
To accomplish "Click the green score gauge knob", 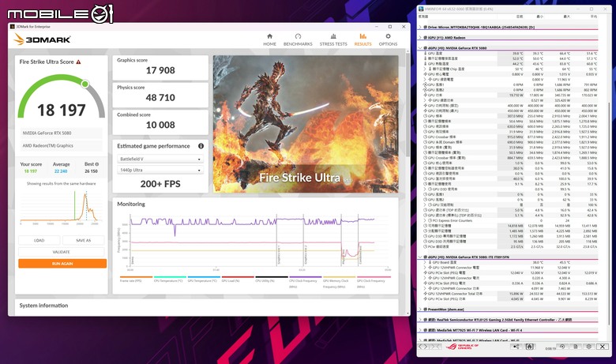I will pos(85,84).
